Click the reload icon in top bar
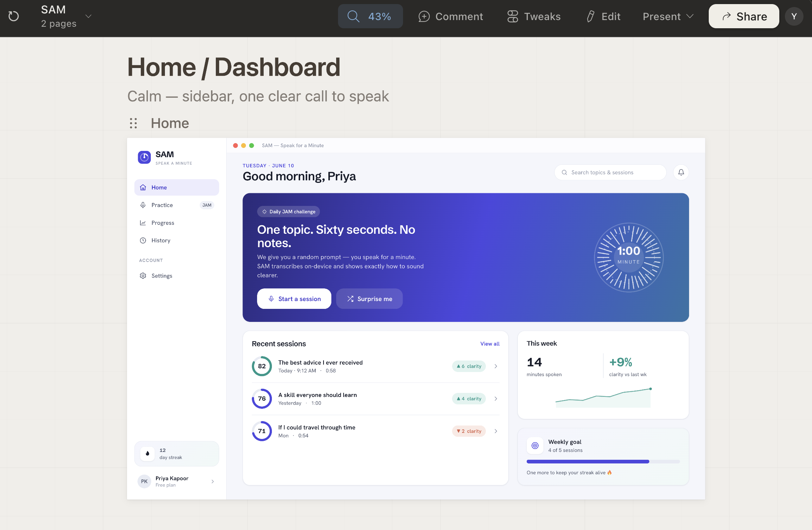 click(x=14, y=16)
